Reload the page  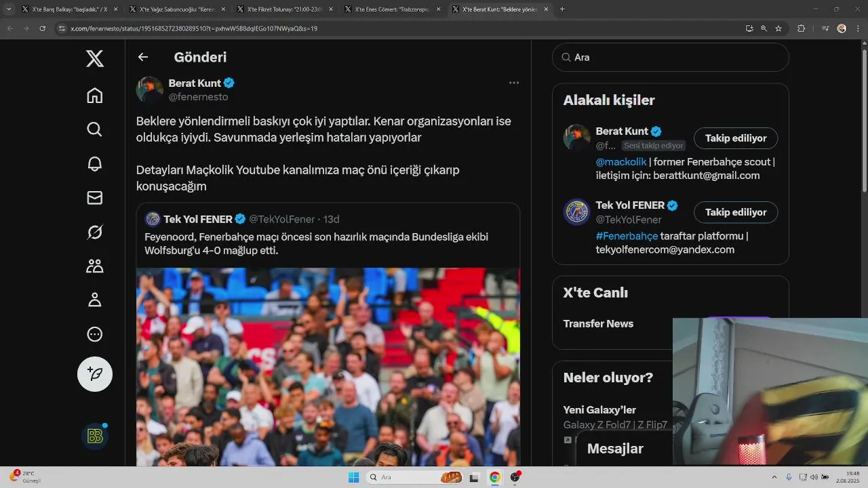[42, 28]
